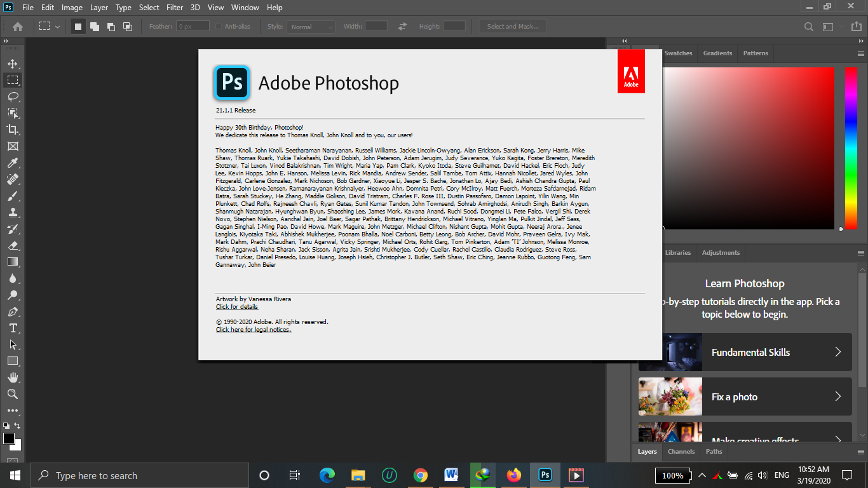Open the Layers panel flyout menu

tap(861, 452)
